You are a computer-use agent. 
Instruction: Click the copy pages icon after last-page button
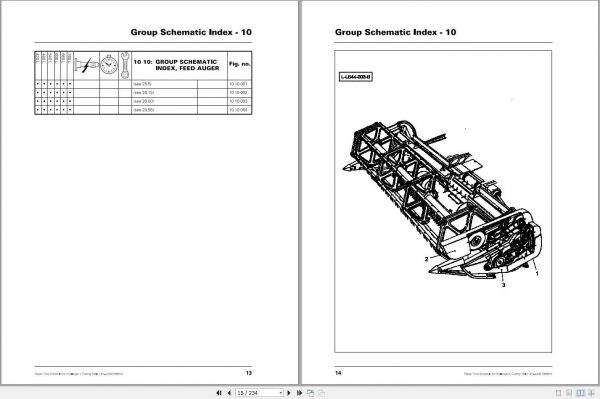pos(311,393)
